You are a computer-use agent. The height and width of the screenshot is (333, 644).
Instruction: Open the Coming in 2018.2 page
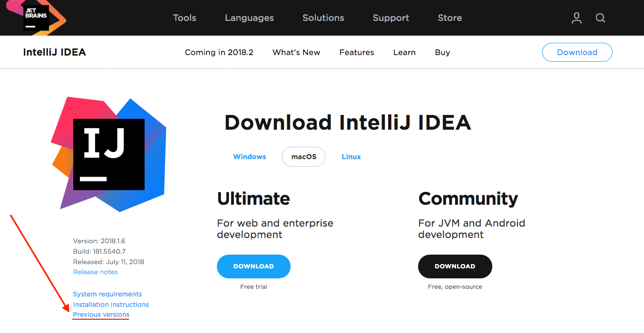pos(219,52)
